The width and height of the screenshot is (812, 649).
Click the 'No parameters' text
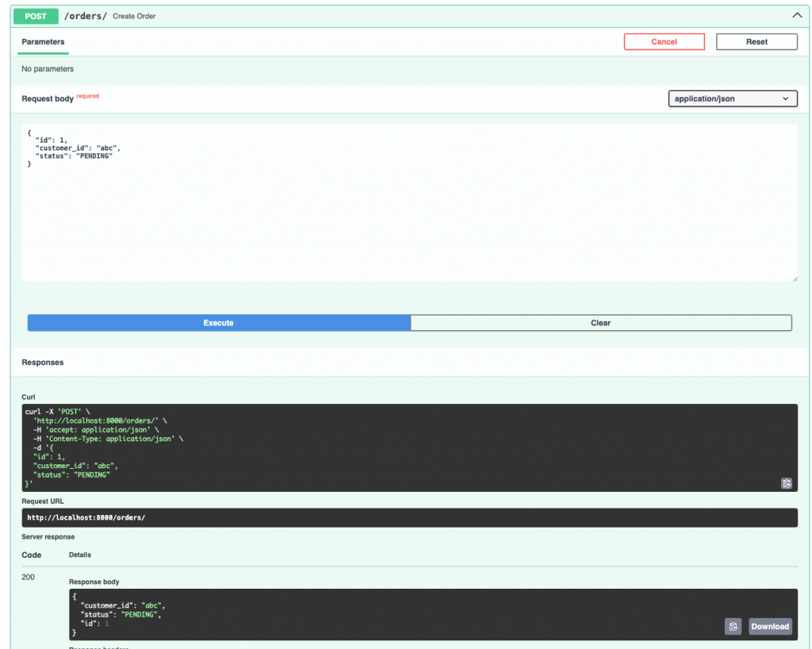48,69
